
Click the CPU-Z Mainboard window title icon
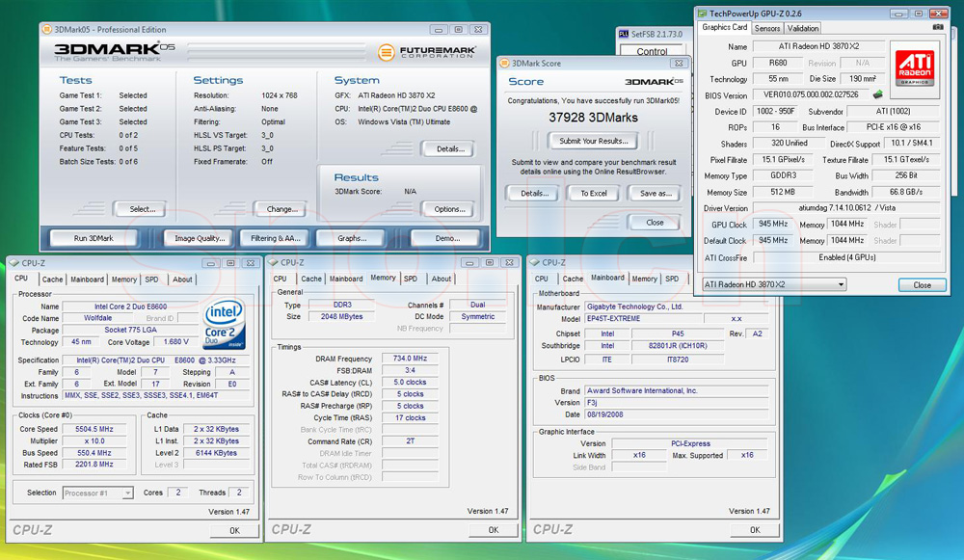tap(534, 262)
